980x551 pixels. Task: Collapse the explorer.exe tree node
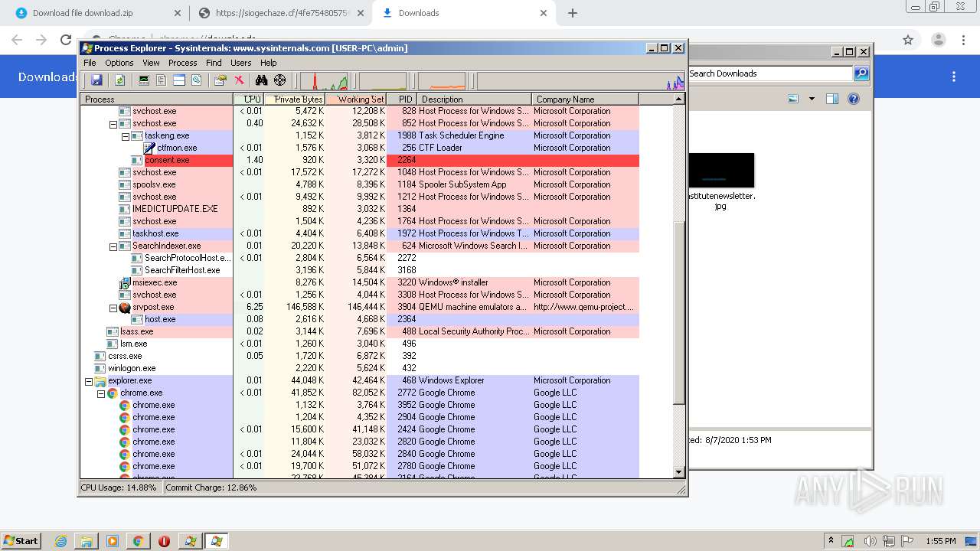click(89, 381)
